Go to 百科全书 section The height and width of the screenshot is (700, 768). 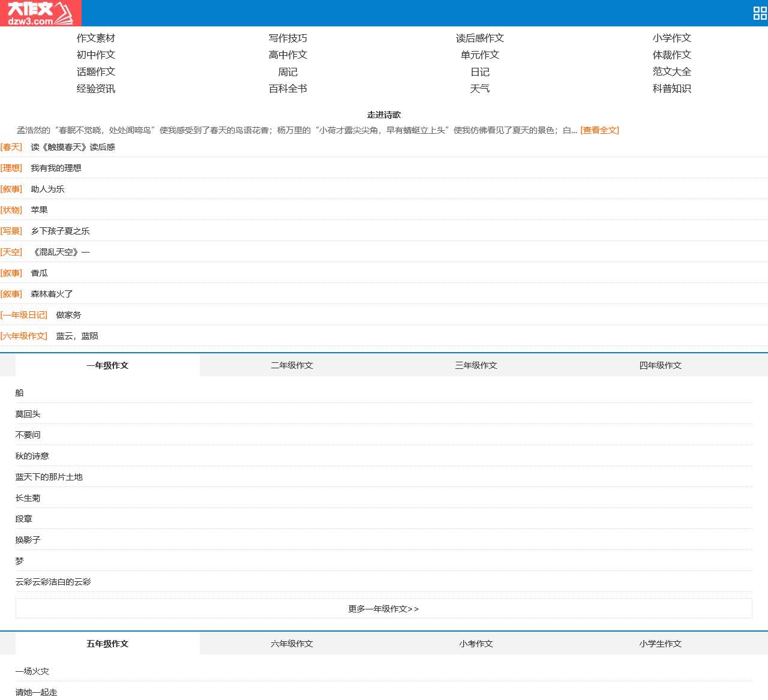tap(288, 88)
